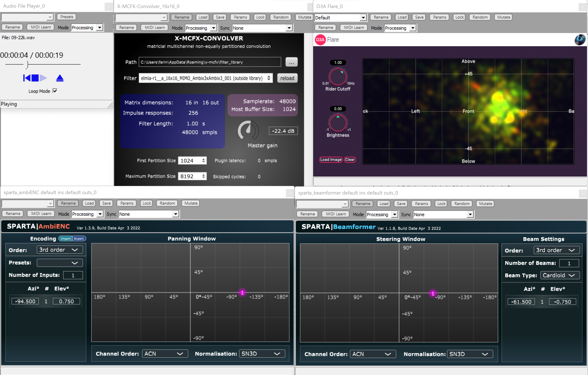Open the Normalisation SN3D dropdown in Beamformer
588x375 pixels.
tap(470, 354)
